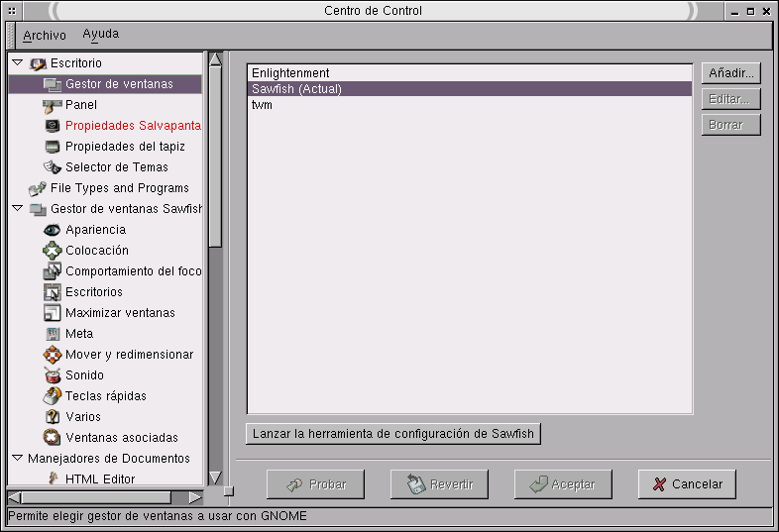Open File Types and Programs entry
Screen dimensions: 779x532
click(120, 188)
